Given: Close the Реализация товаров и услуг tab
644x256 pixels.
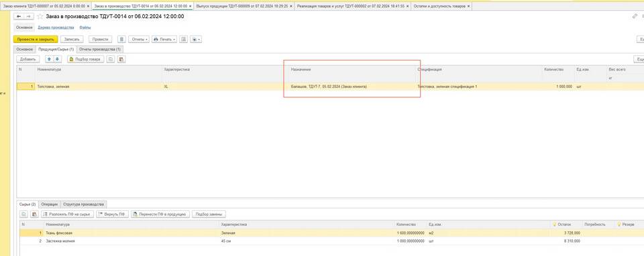Looking at the screenshot, I should [408, 7].
